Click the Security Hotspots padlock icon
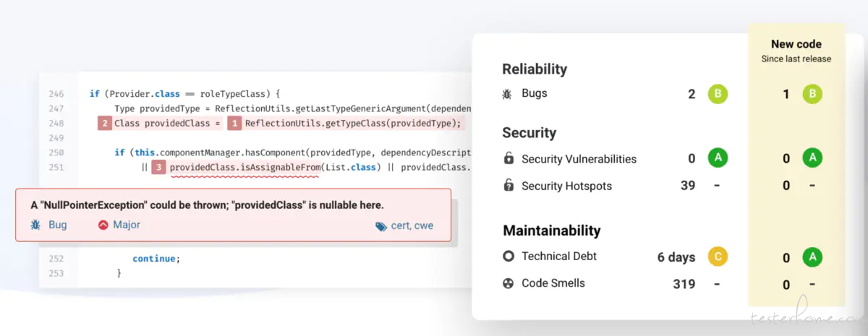 509,186
